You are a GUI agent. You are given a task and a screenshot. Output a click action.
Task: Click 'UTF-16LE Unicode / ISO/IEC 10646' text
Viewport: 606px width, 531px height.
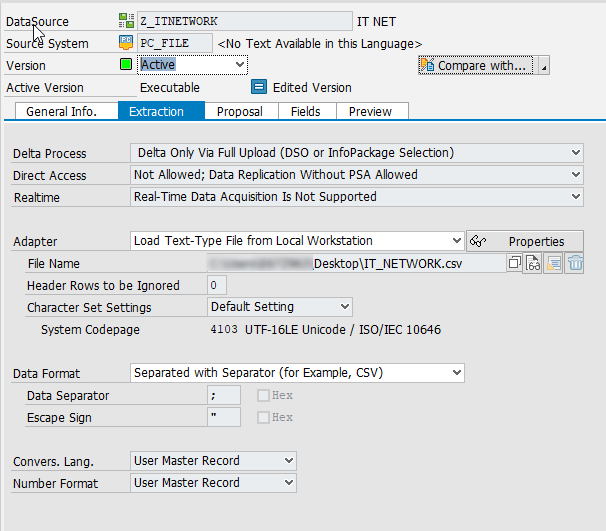point(343,330)
